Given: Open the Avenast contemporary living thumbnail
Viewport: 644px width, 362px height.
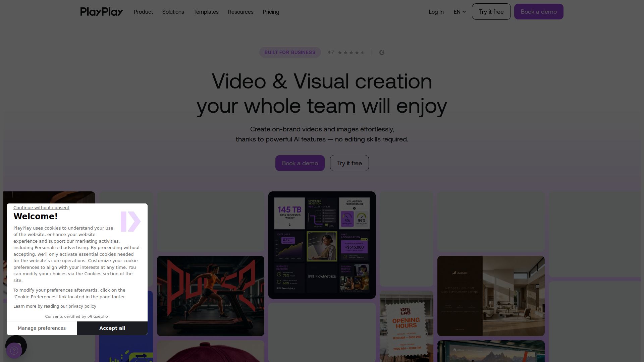Looking at the screenshot, I should (491, 296).
